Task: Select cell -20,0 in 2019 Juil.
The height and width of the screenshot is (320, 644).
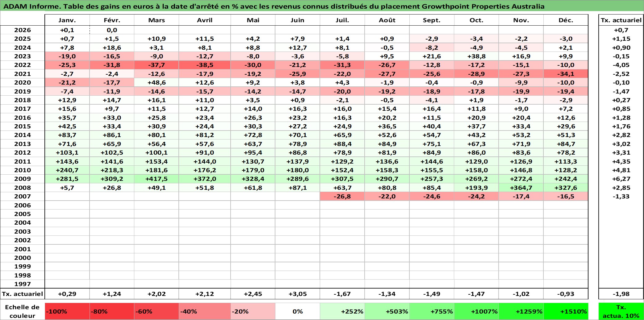Action: tap(342, 91)
